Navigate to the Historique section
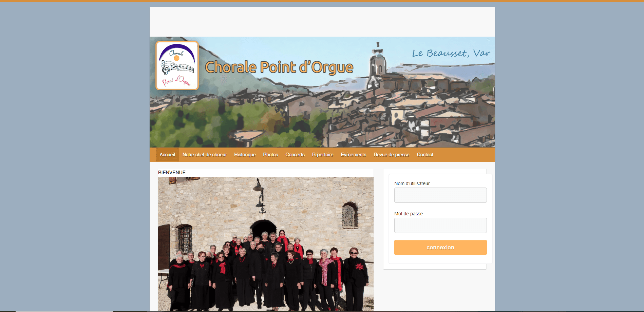Screen dimensions: 644x312 point(245,155)
